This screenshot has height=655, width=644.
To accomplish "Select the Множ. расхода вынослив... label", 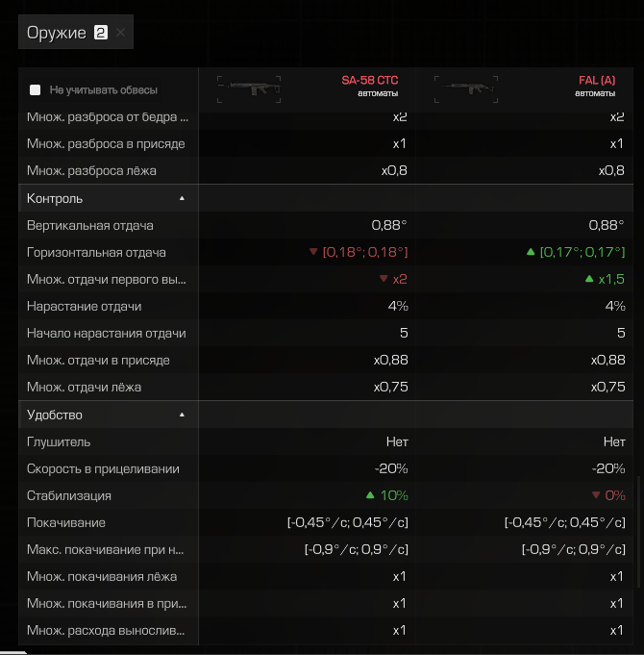I will coord(106,630).
